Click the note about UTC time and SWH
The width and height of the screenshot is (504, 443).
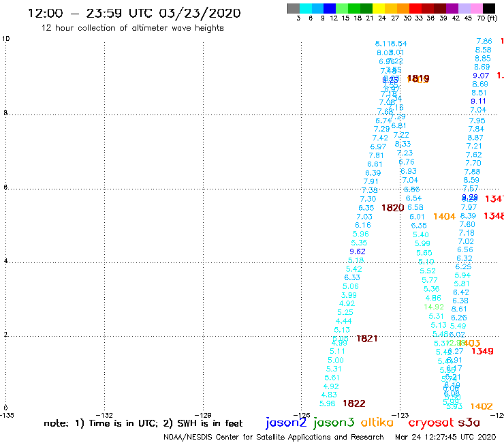(143, 423)
